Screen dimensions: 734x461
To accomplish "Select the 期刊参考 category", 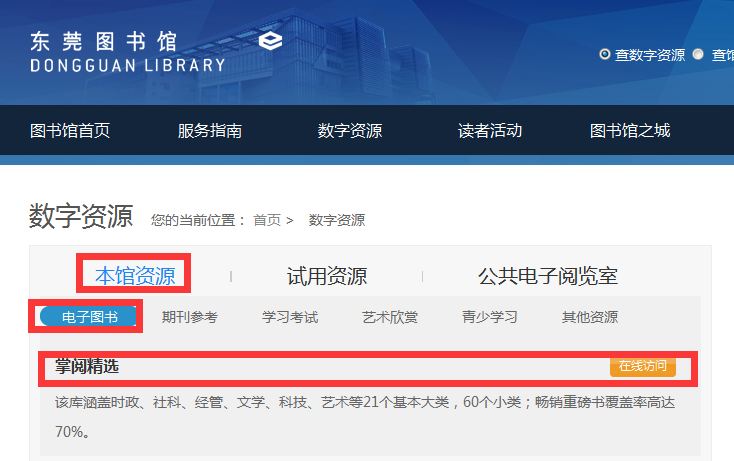I will pyautogui.click(x=190, y=317).
